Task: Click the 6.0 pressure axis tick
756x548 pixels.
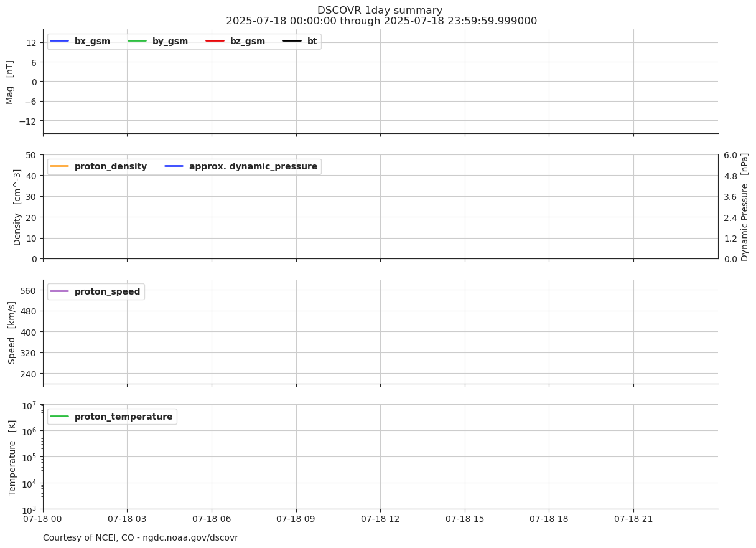Action: pyautogui.click(x=730, y=155)
